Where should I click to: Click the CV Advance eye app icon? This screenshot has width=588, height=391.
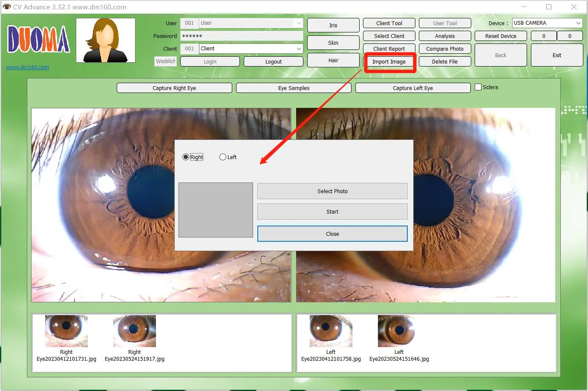(7, 7)
